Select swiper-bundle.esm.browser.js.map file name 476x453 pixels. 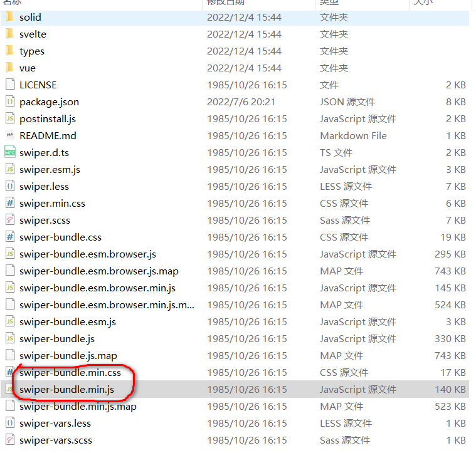tap(99, 271)
